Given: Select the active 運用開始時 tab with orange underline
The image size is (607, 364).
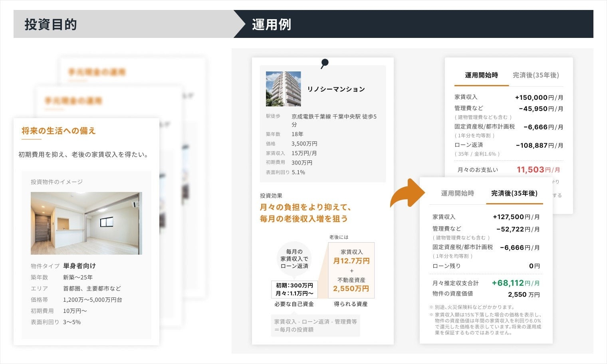Looking at the screenshot, I should tap(481, 75).
